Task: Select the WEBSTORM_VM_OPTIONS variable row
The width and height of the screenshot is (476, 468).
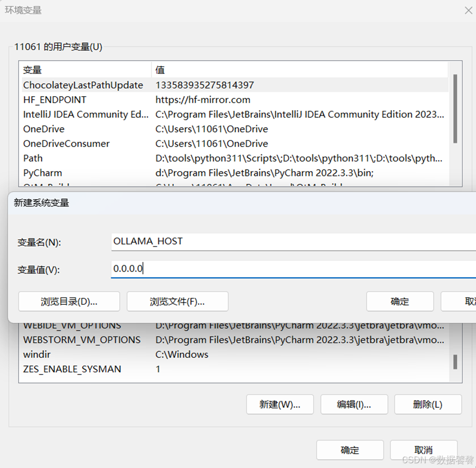Action: 235,340
